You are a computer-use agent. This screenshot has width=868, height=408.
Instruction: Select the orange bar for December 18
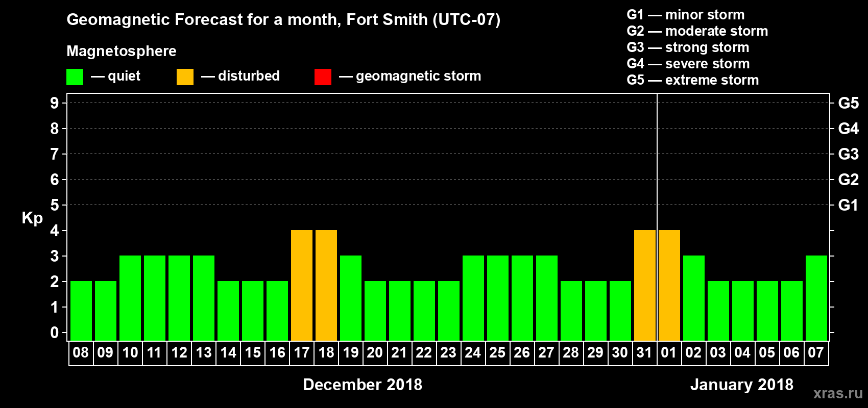coord(326,285)
